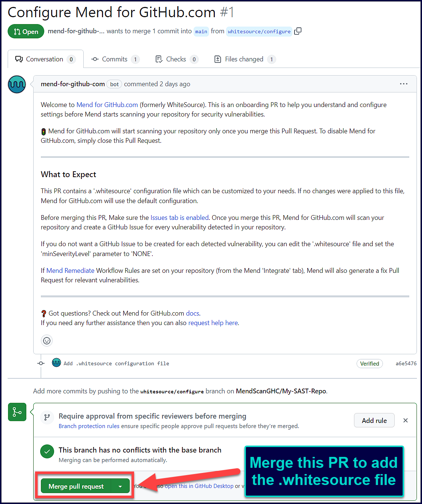Open the Checks tab
Image resolution: width=422 pixels, height=504 pixels.
176,59
